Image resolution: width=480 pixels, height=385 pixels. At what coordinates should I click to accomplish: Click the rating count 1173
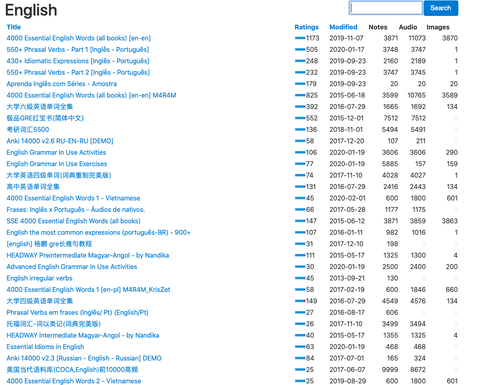tap(313, 38)
